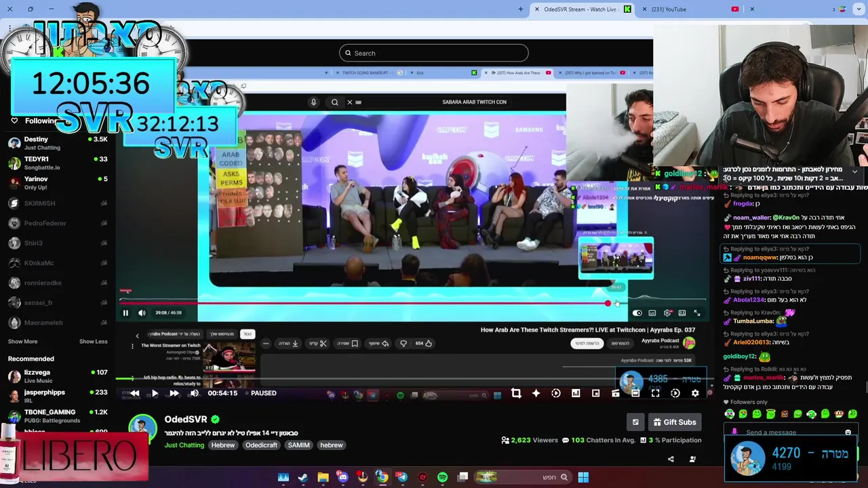Open Spotify from the taskbar
The image size is (868, 488).
(x=442, y=477)
